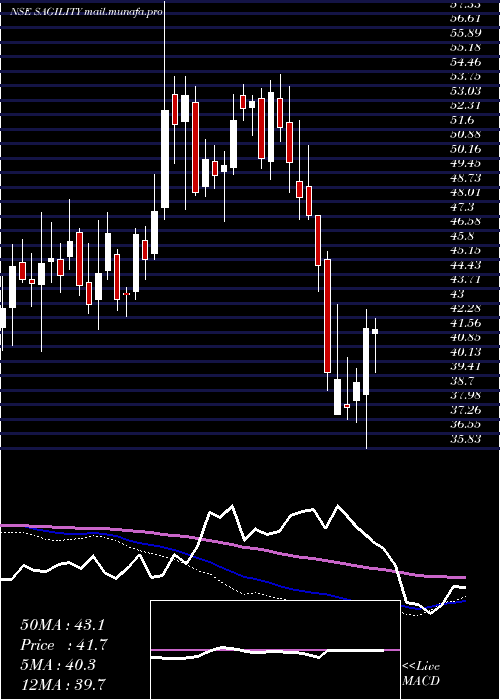Click the 53.03 price axis label
Viewport: 500px width, 700px height.
(466, 91)
